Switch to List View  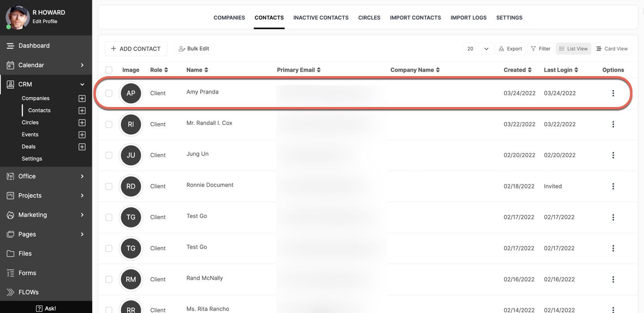(573, 49)
